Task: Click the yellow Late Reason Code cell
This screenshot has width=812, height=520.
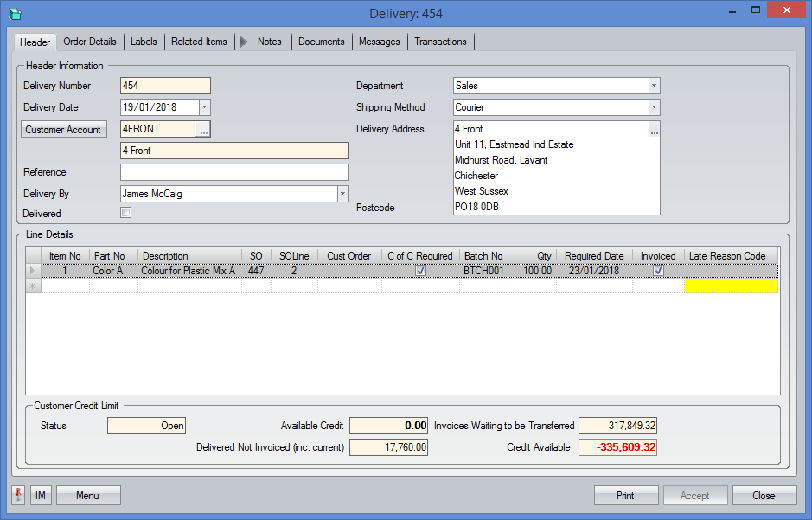Action: pyautogui.click(x=731, y=286)
